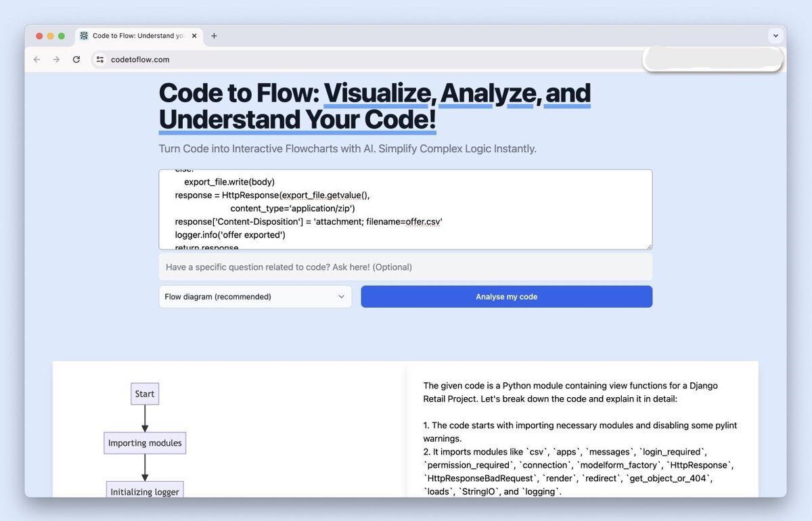Open a new browser tab

214,36
